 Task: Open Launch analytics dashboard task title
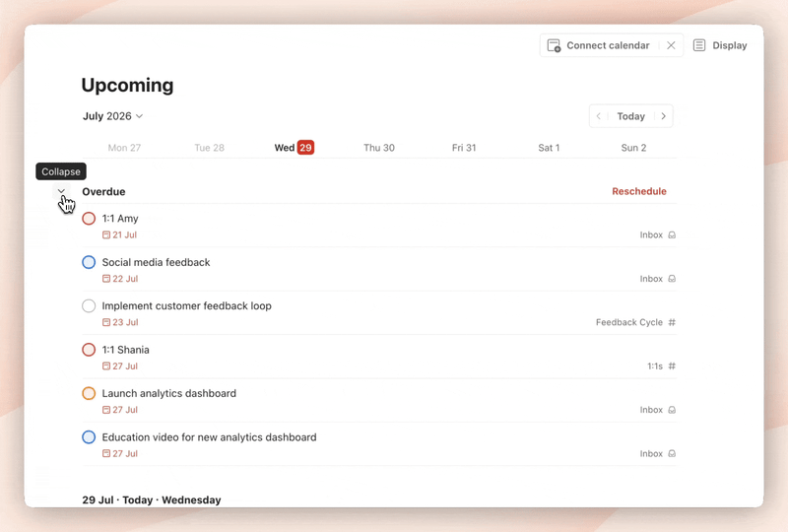(168, 393)
